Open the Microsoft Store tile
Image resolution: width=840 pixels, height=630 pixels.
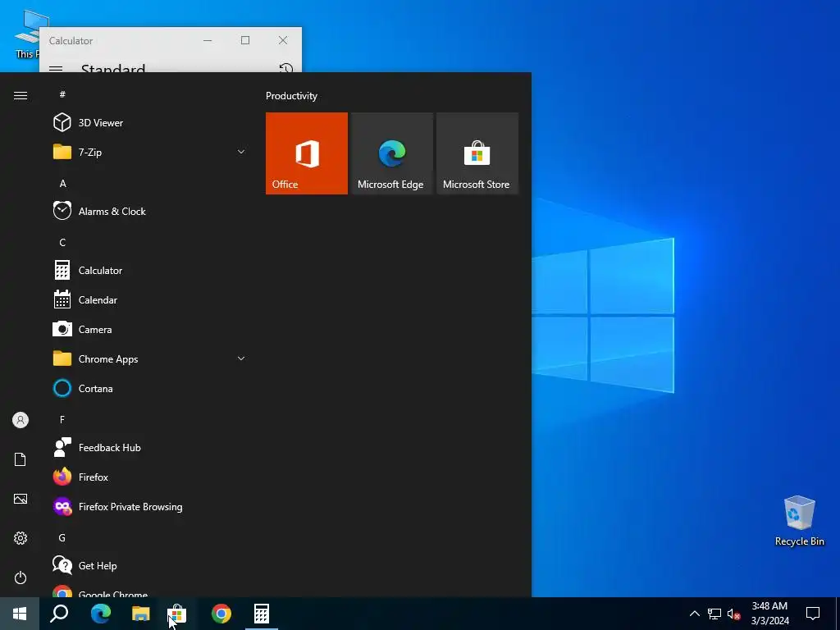click(x=477, y=153)
